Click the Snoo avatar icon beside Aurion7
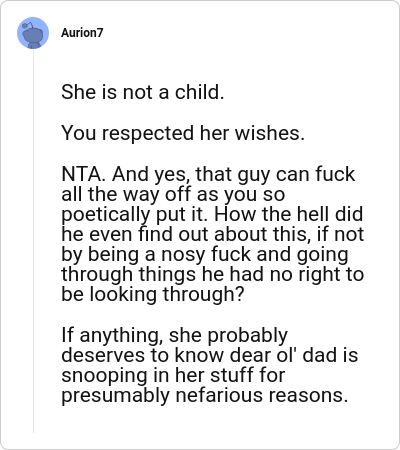 coord(33,33)
